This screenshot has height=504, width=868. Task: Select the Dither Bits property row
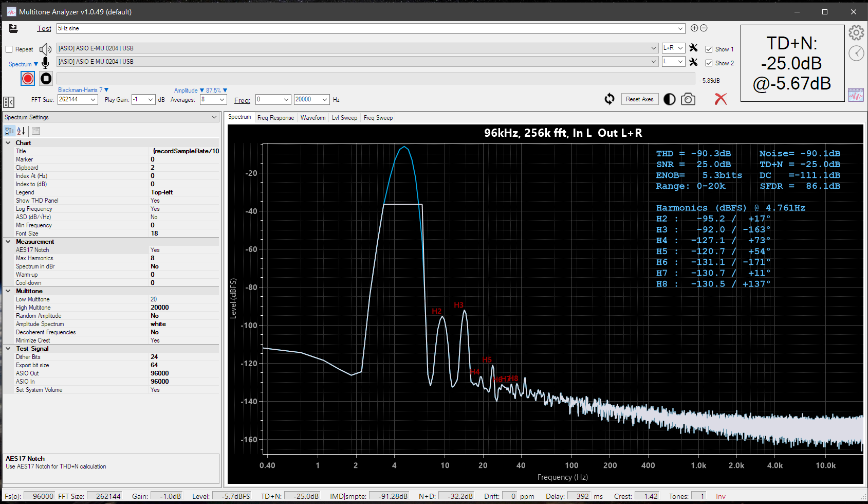pyautogui.click(x=112, y=357)
